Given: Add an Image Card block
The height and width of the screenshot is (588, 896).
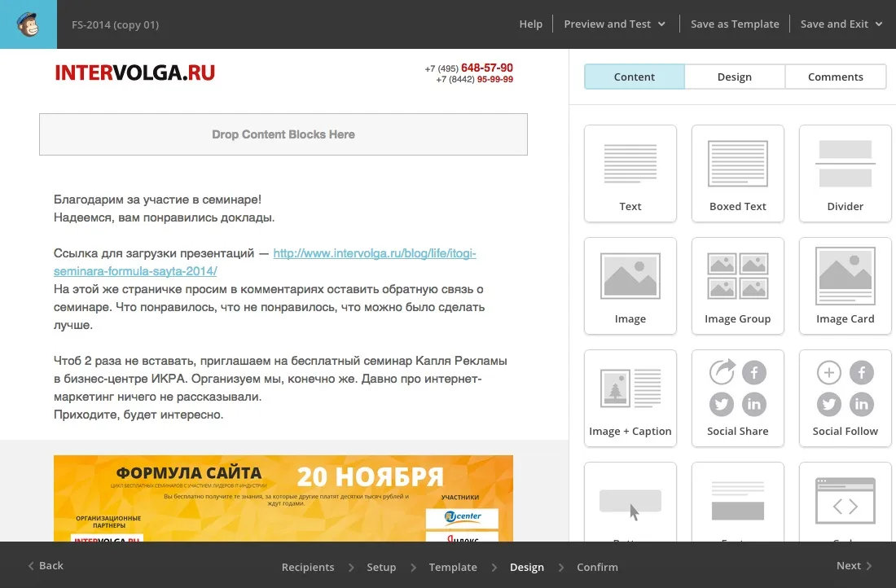Looking at the screenshot, I should 845,285.
